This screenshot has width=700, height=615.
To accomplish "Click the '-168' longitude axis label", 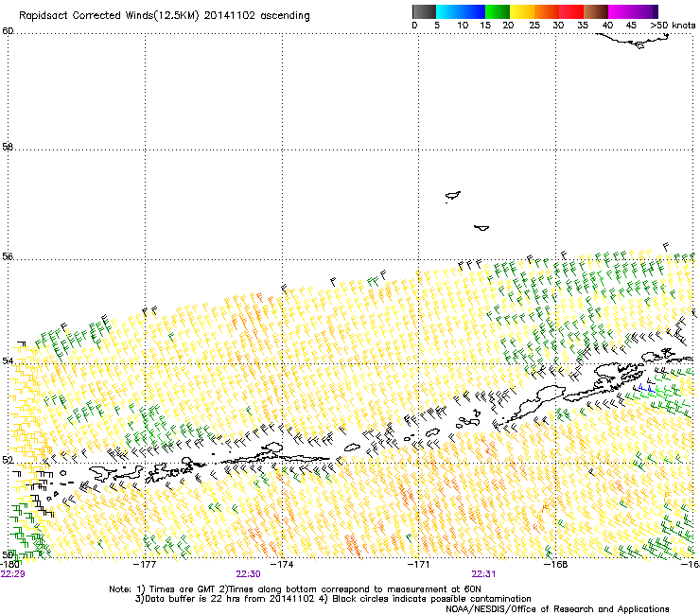I will [556, 564].
